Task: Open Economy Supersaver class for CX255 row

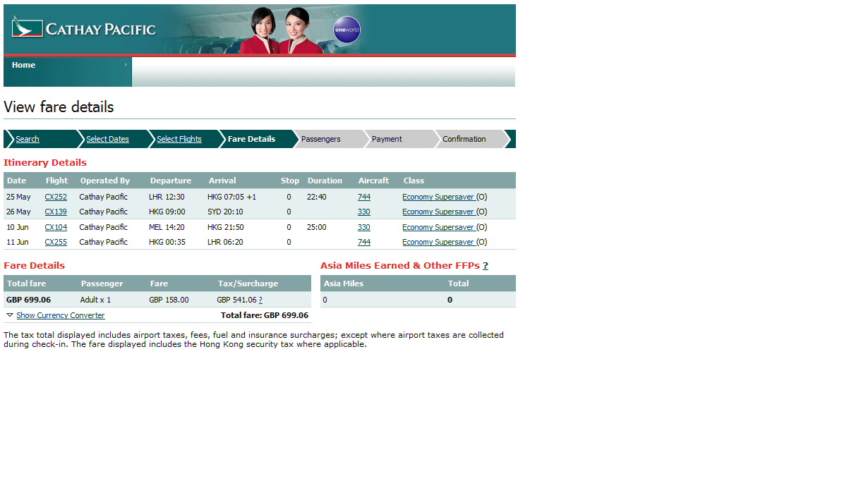Action: 439,242
